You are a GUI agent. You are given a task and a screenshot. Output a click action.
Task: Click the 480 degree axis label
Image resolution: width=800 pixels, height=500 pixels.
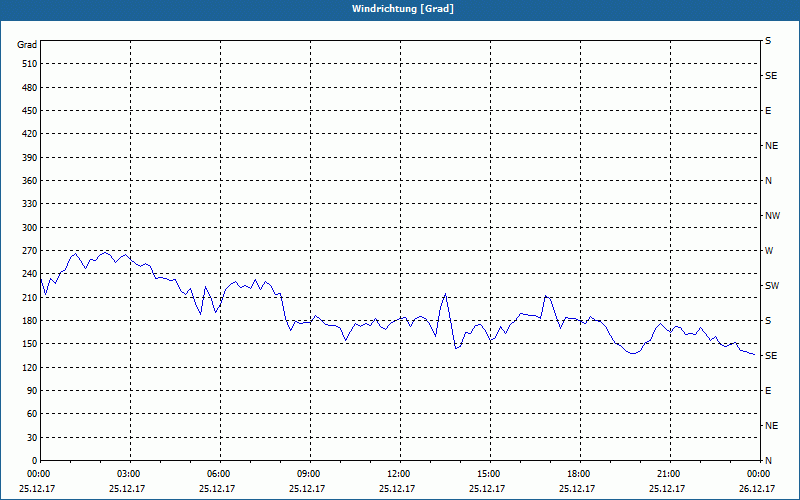point(30,88)
